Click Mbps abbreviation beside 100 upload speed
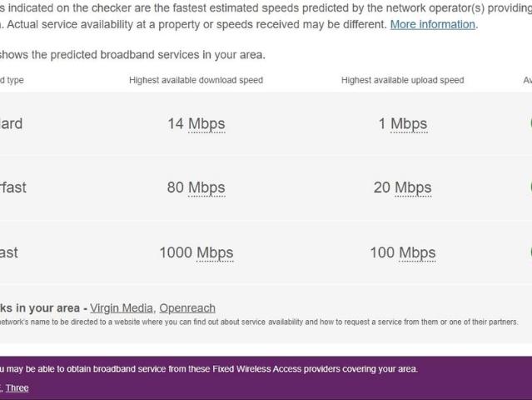 click(417, 252)
